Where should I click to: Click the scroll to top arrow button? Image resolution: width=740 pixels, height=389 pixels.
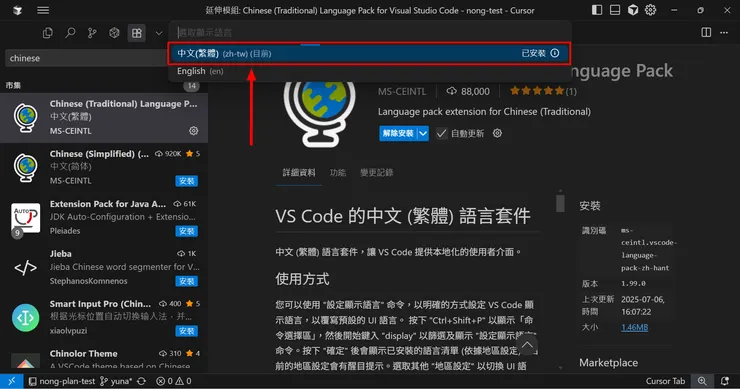[527, 345]
